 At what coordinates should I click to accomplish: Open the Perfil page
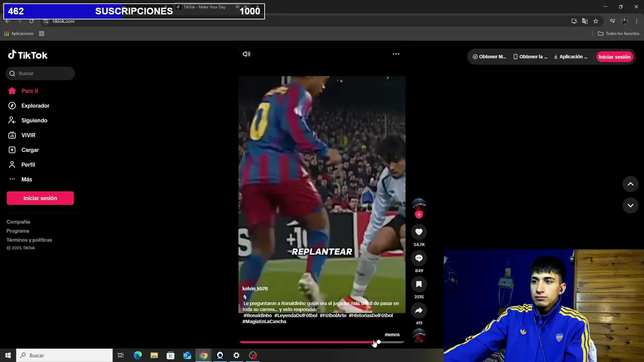point(28,165)
